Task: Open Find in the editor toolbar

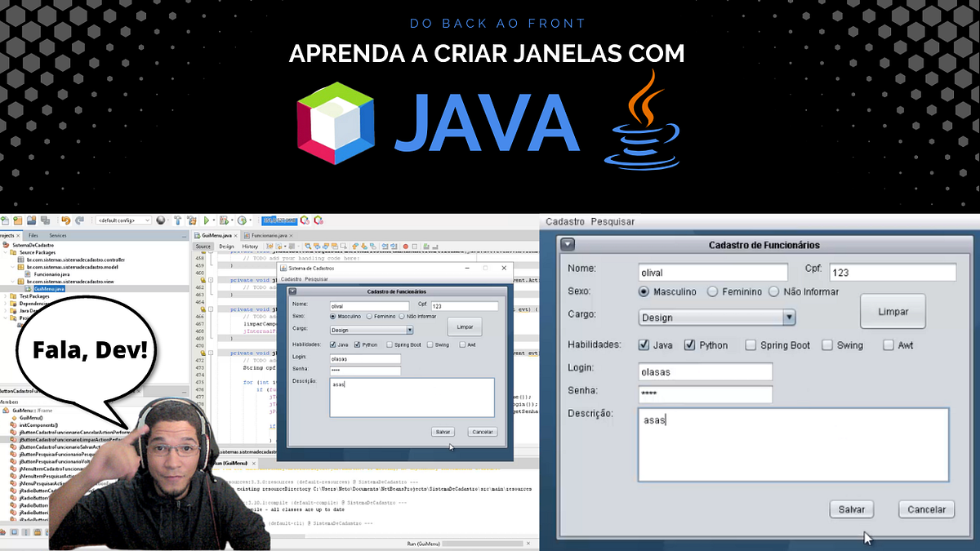Action: tap(308, 248)
